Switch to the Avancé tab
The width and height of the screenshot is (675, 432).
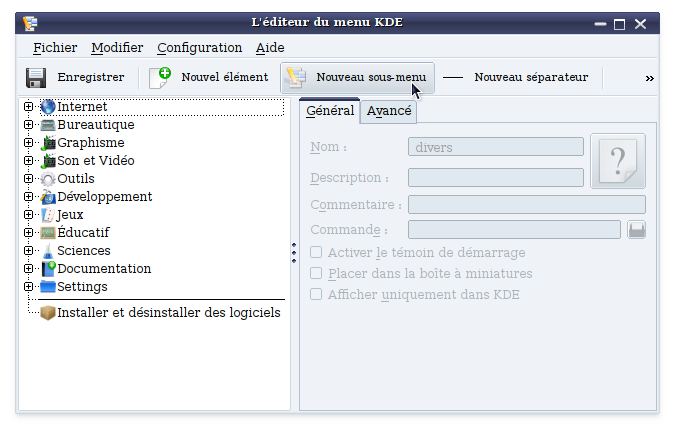389,112
